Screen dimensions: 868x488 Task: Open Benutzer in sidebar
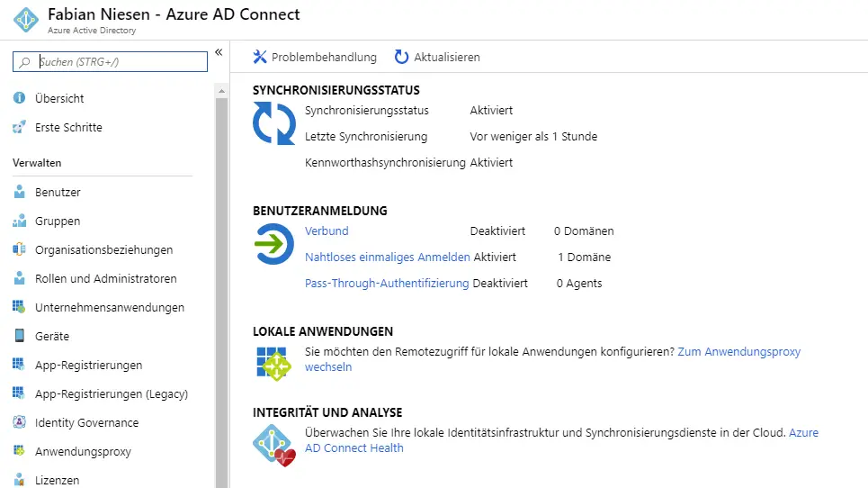click(x=58, y=192)
